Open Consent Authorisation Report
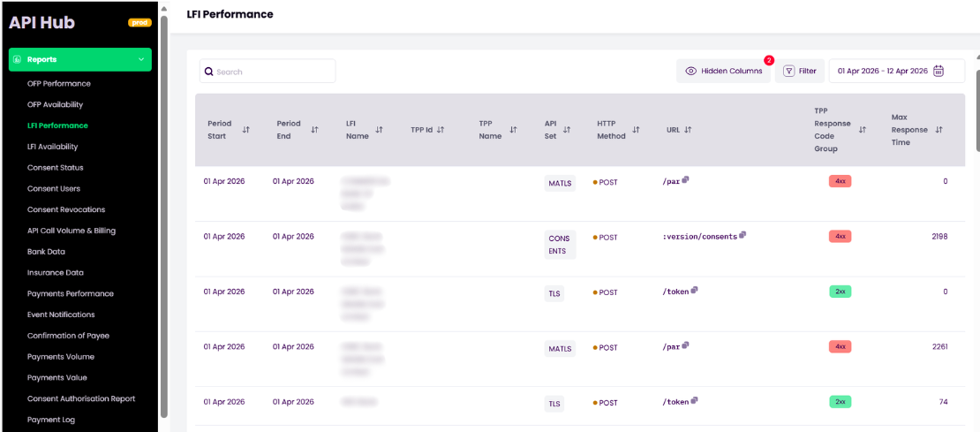 tap(81, 398)
